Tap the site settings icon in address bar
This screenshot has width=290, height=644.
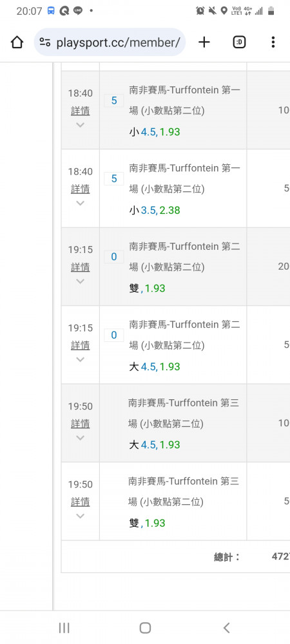[44, 42]
